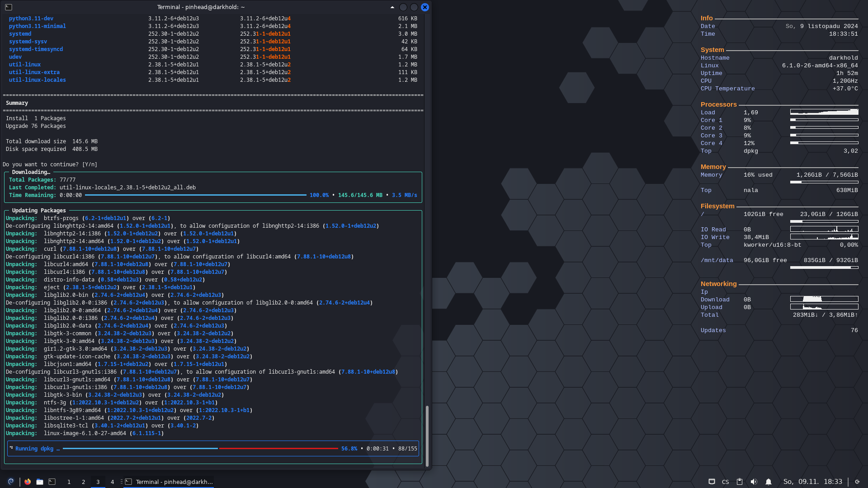Click the udev package name

pos(15,57)
